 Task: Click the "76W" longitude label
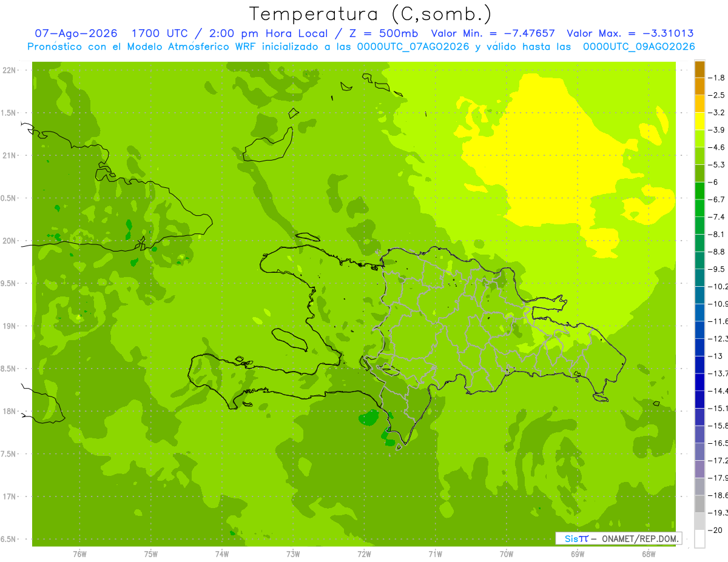click(79, 554)
